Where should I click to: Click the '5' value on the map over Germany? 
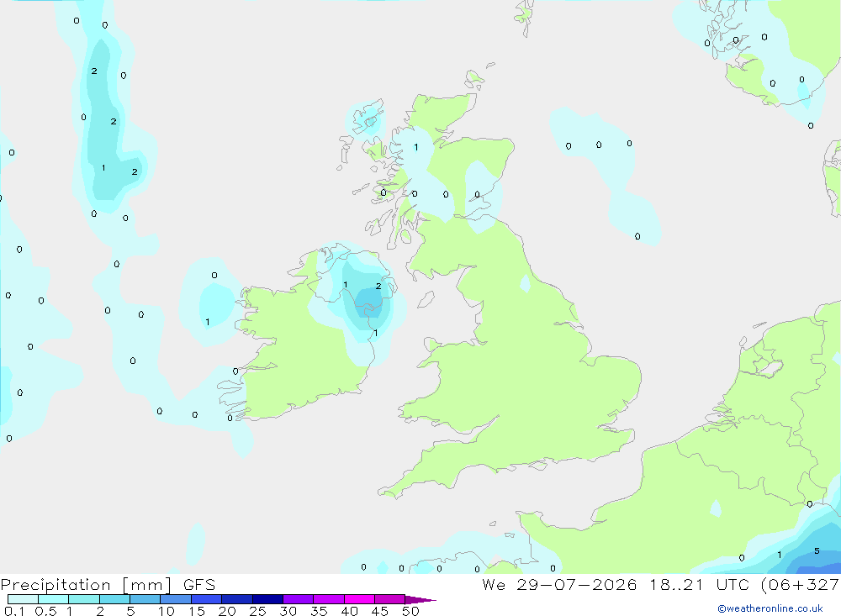817,551
